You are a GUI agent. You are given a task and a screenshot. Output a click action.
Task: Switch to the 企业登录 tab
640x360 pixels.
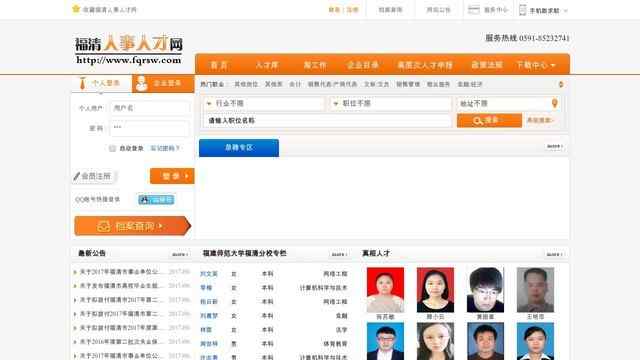163,83
